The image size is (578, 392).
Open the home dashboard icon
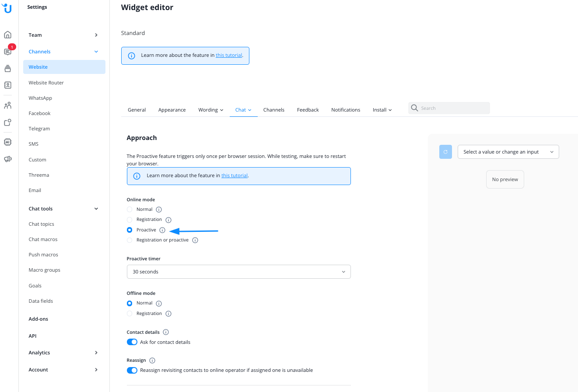(8, 34)
